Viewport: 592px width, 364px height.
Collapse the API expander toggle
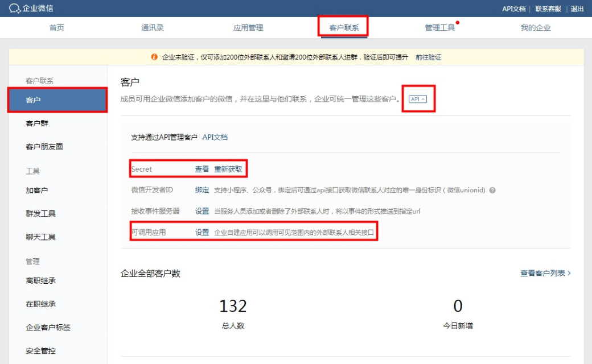coord(418,99)
